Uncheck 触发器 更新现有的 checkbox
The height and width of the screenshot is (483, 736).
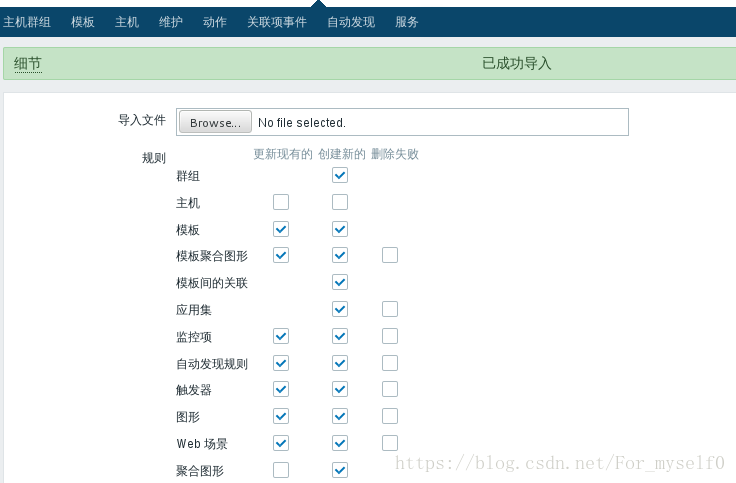coord(281,389)
